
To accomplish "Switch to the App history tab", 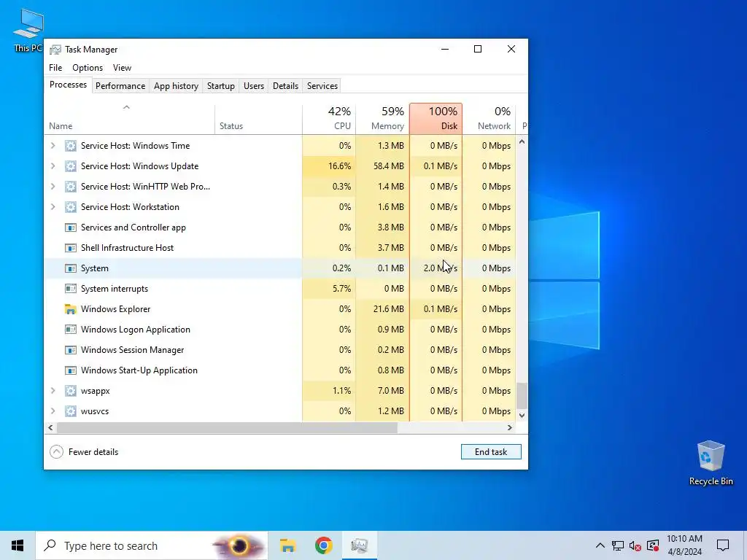I will pos(176,86).
